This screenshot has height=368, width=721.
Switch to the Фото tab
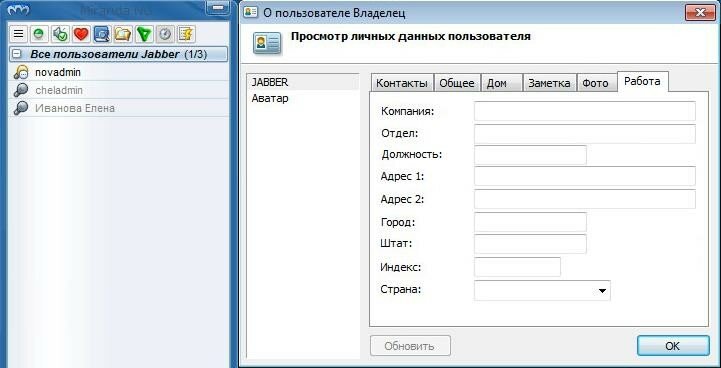click(x=596, y=83)
